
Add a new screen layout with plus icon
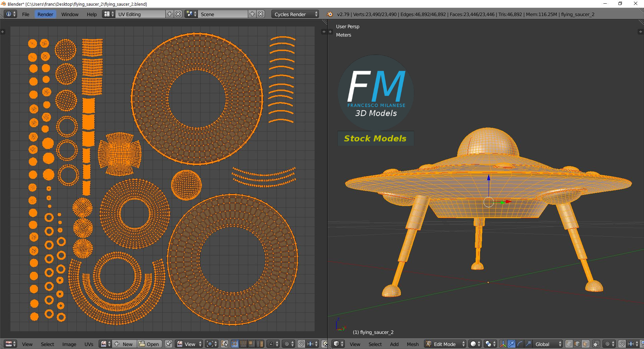(x=170, y=14)
